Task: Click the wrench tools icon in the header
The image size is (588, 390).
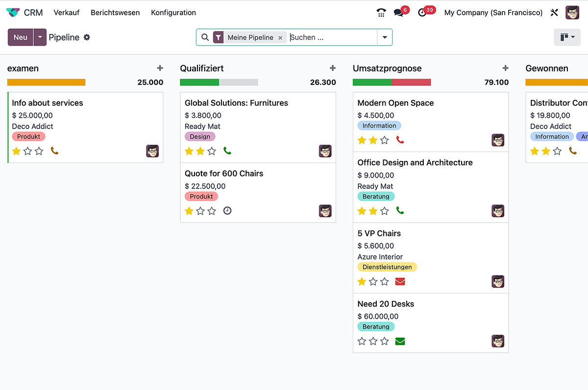Action: [x=554, y=12]
